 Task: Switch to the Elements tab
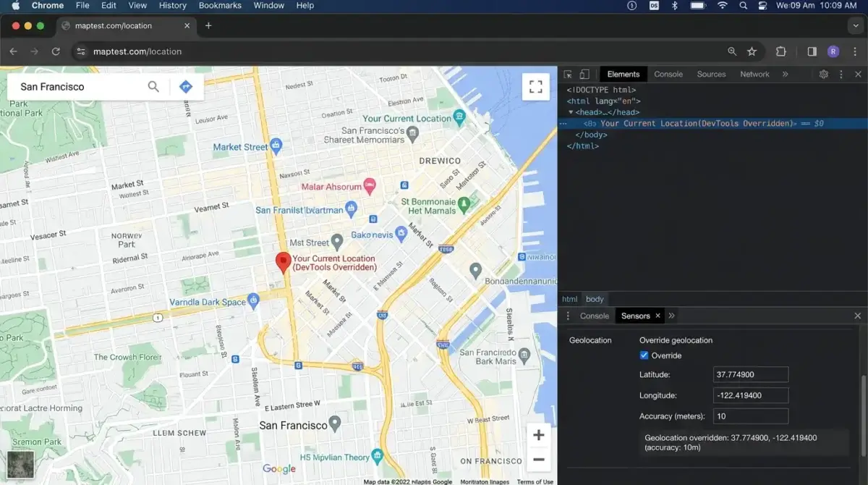(x=624, y=74)
